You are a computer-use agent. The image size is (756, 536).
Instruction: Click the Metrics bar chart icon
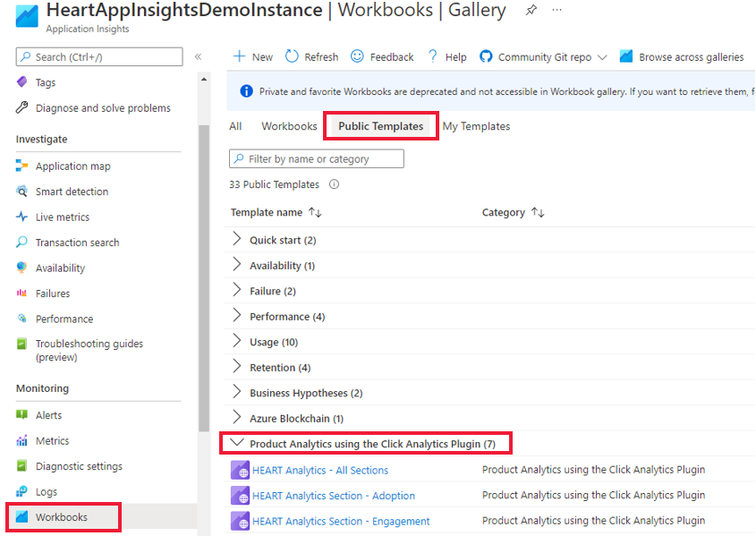point(21,440)
